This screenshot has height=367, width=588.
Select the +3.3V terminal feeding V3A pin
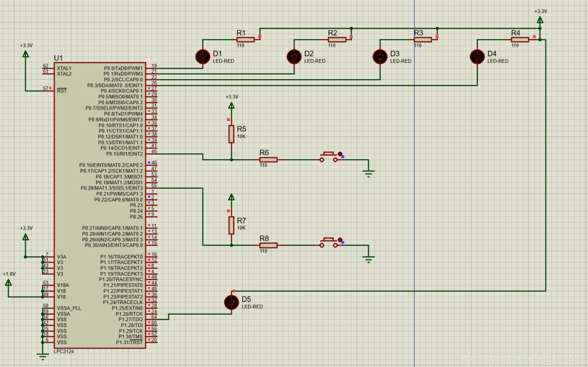click(x=25, y=237)
